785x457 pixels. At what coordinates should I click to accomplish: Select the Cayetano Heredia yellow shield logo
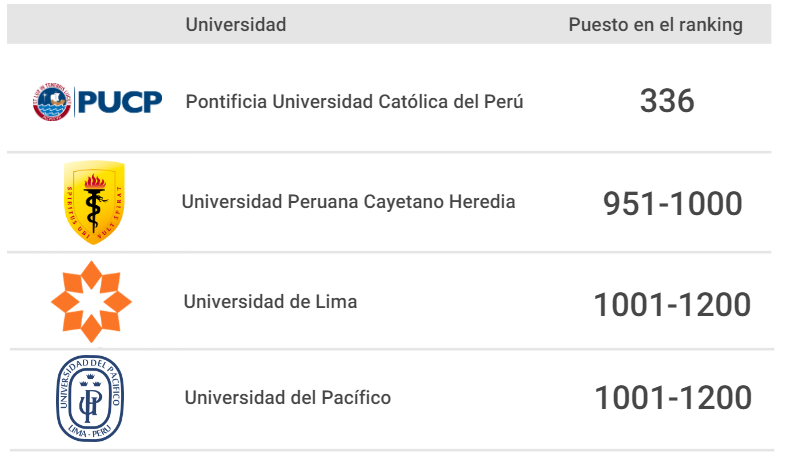coord(94,202)
